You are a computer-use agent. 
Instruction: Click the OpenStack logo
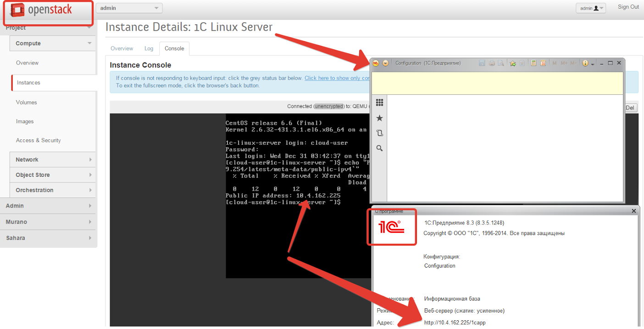click(x=42, y=9)
